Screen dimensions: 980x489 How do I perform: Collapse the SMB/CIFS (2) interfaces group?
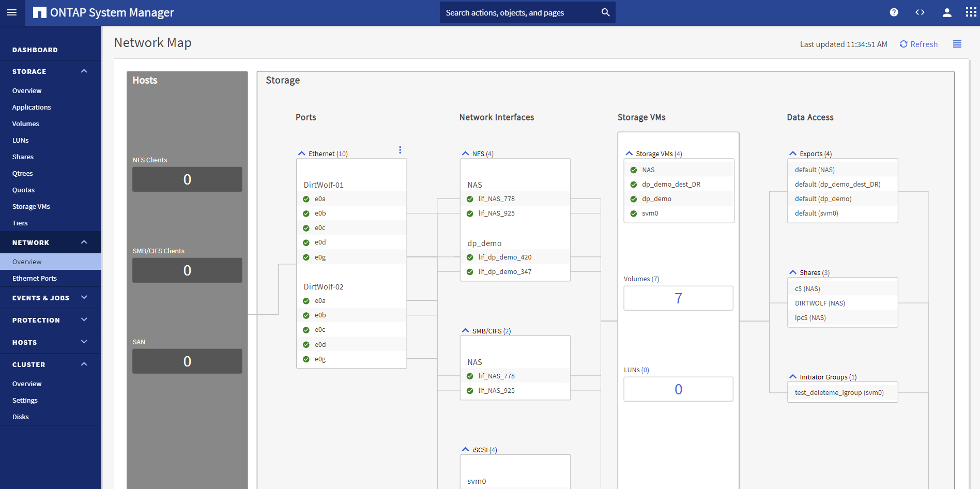pos(465,331)
